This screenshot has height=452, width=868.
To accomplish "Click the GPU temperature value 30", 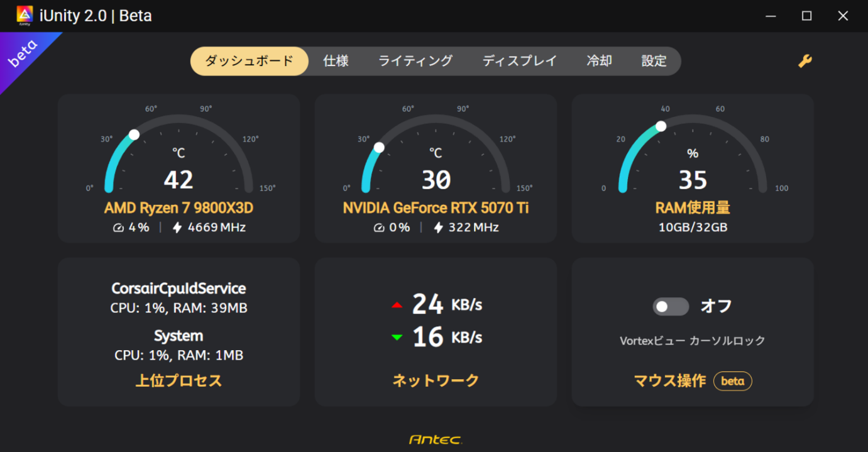I will (436, 180).
